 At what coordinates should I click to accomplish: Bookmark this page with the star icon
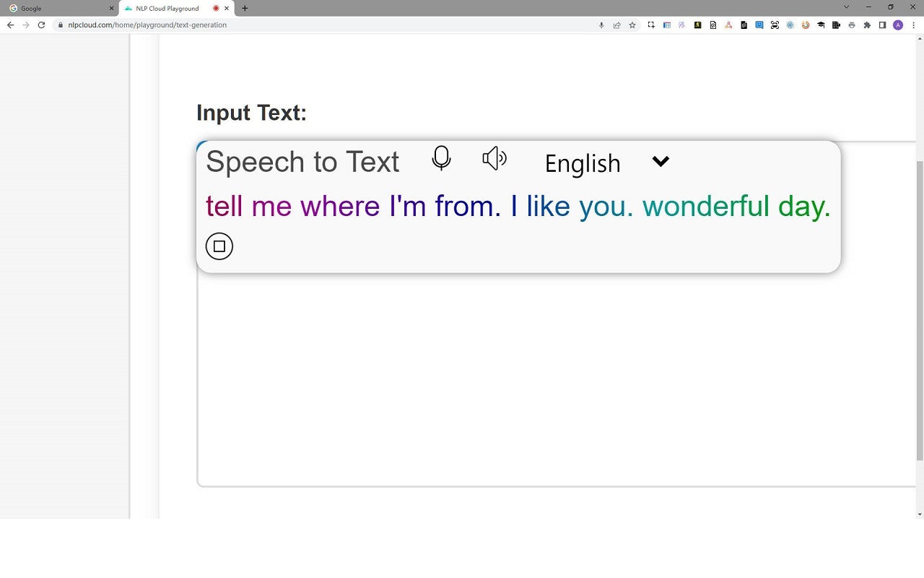click(x=632, y=25)
